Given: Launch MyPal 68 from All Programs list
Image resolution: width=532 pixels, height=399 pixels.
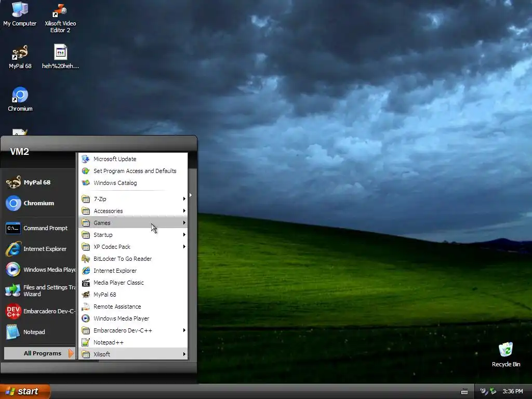Looking at the screenshot, I should pos(133,295).
